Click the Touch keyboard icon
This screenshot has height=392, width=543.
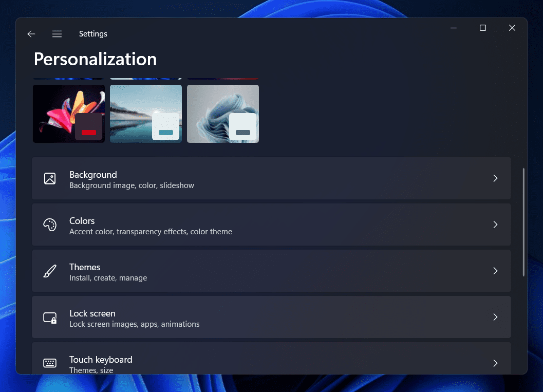point(50,363)
